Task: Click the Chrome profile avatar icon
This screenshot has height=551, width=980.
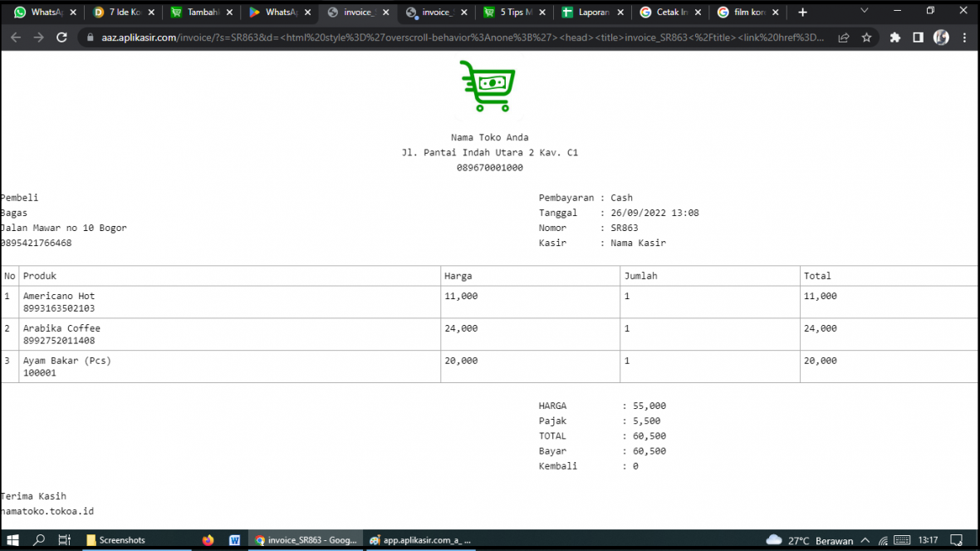Action: [x=941, y=37]
